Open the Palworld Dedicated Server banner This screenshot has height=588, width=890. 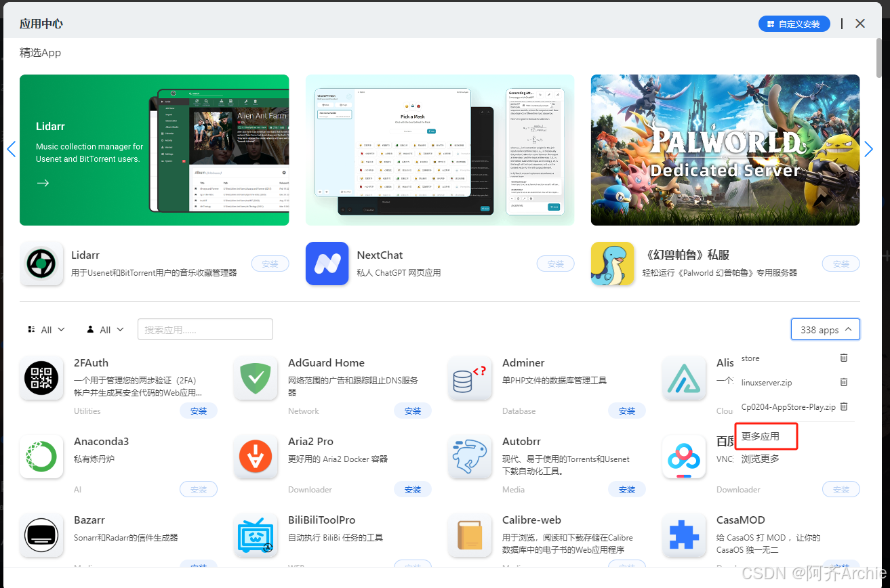[725, 150]
